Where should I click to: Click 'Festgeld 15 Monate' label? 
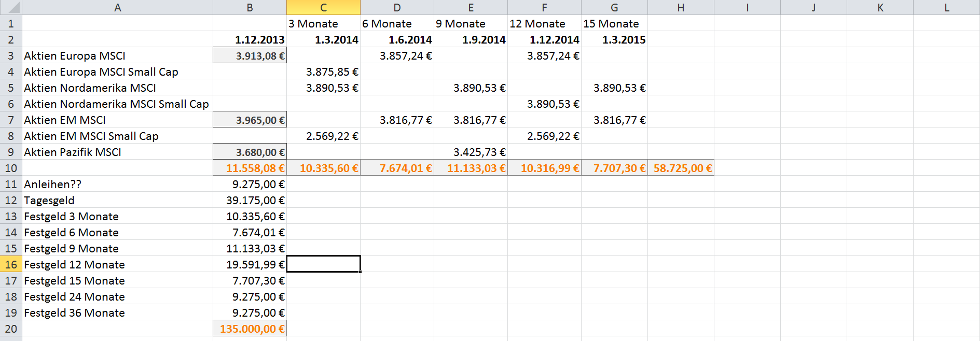click(74, 280)
